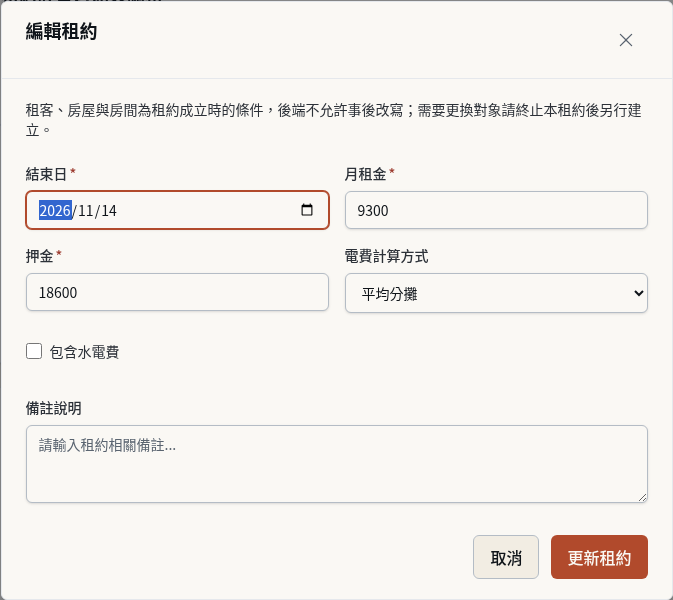
Task: Click the 電費計算方式 label
Action: 386,256
